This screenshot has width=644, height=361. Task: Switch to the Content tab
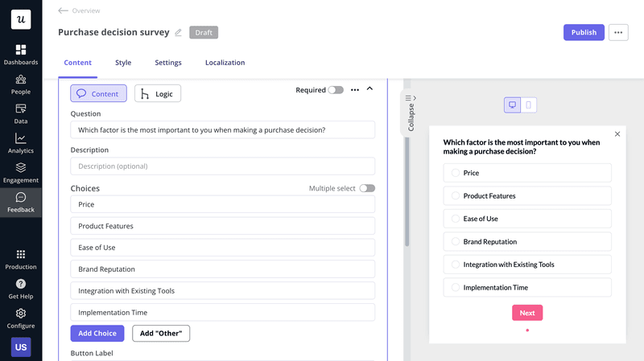[77, 63]
